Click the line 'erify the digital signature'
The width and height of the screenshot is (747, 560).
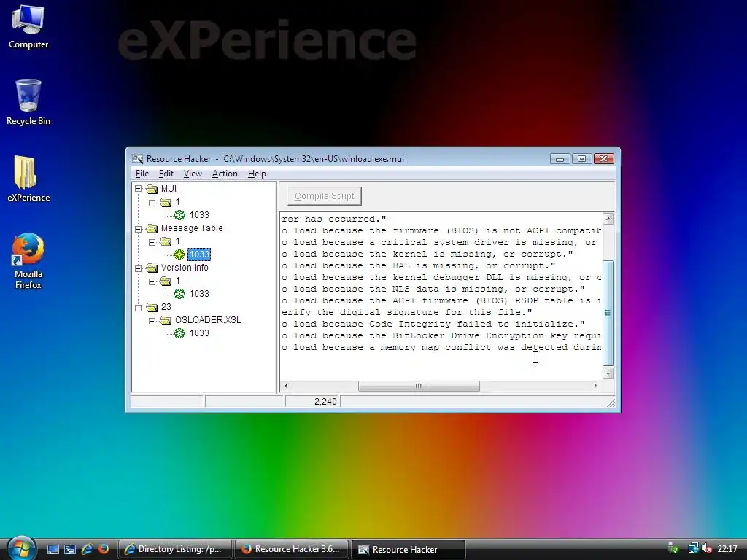coord(407,312)
